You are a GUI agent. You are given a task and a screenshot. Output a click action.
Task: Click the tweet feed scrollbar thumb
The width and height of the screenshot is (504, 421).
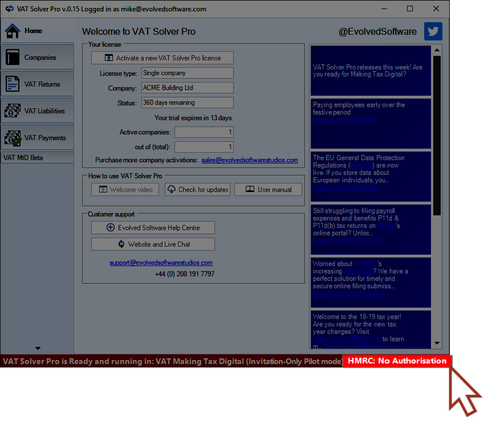(437, 135)
